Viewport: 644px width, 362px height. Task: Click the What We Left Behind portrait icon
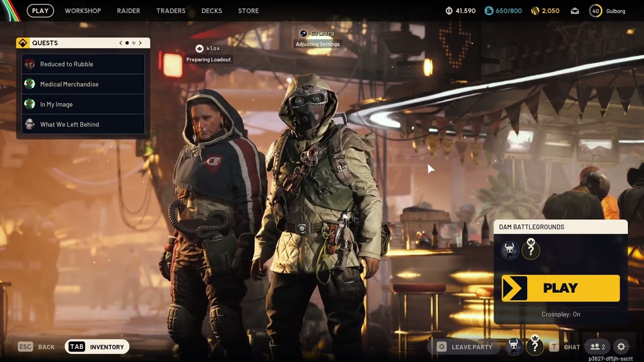[x=30, y=124]
